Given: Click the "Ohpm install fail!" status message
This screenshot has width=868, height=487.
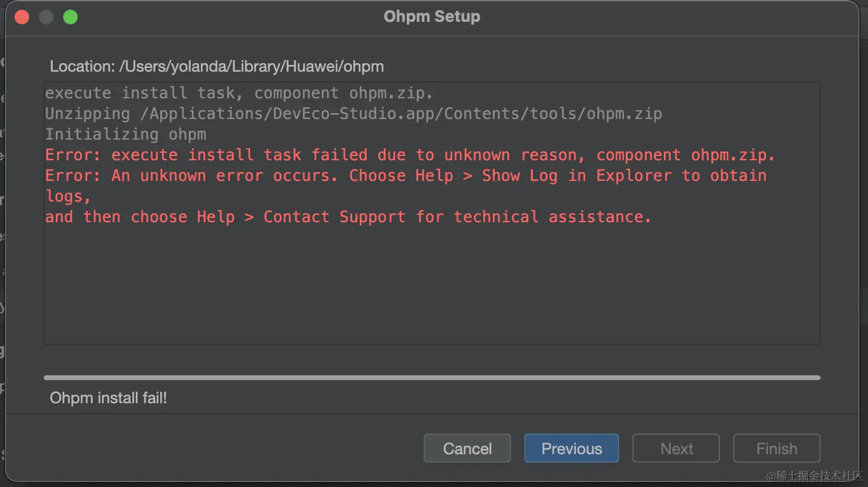Looking at the screenshot, I should pyautogui.click(x=108, y=398).
